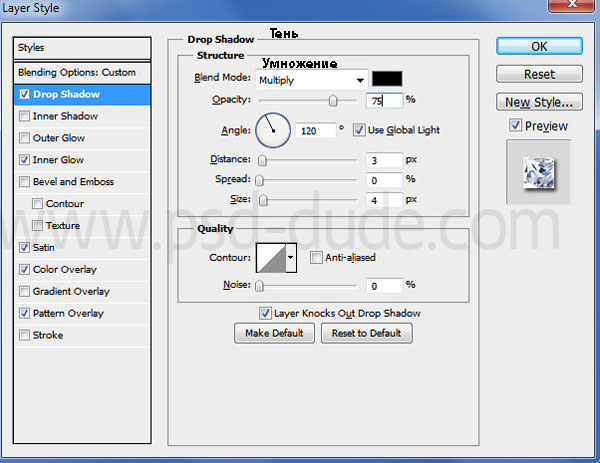Toggle the Drop Shadow checkbox

[24, 94]
